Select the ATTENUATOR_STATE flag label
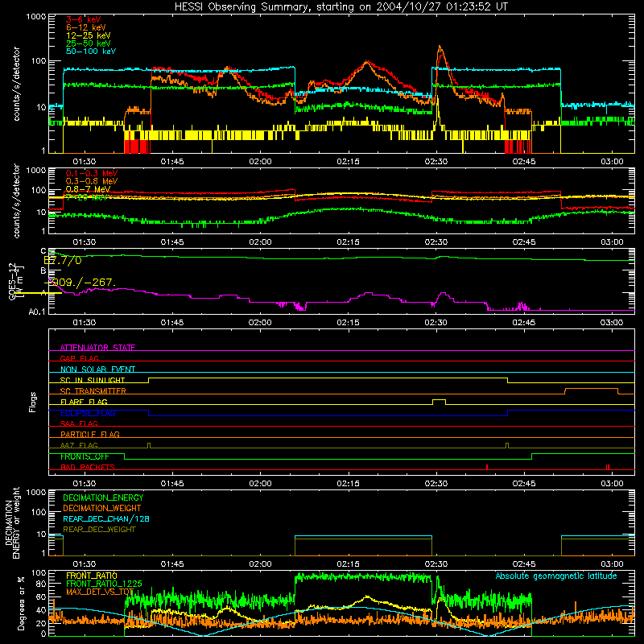The width and height of the screenshot is (644, 644). coord(97,348)
